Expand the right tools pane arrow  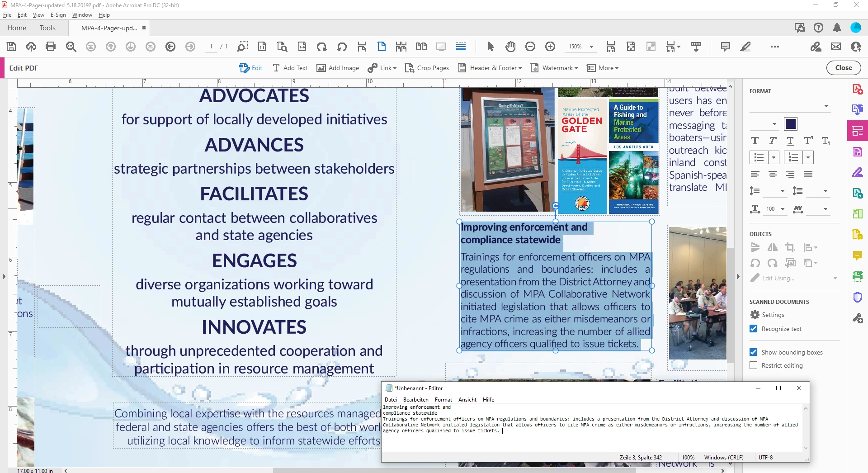pyautogui.click(x=738, y=276)
